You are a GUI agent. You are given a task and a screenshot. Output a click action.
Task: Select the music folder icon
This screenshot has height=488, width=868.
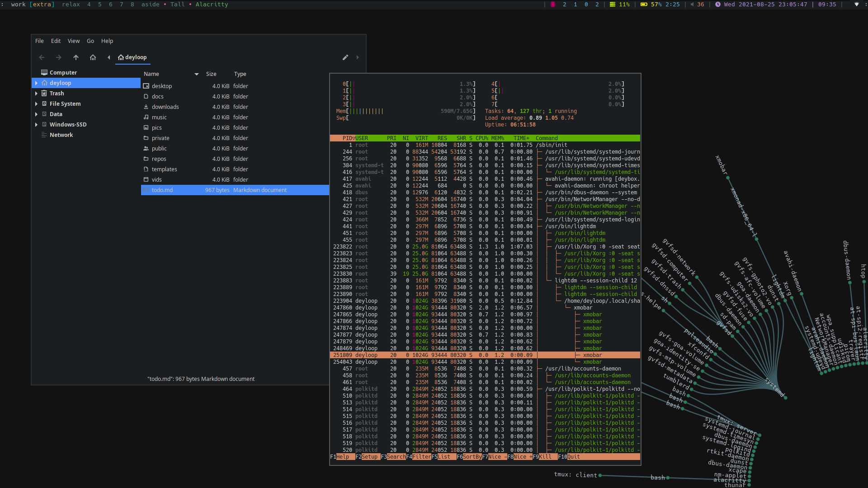click(146, 117)
